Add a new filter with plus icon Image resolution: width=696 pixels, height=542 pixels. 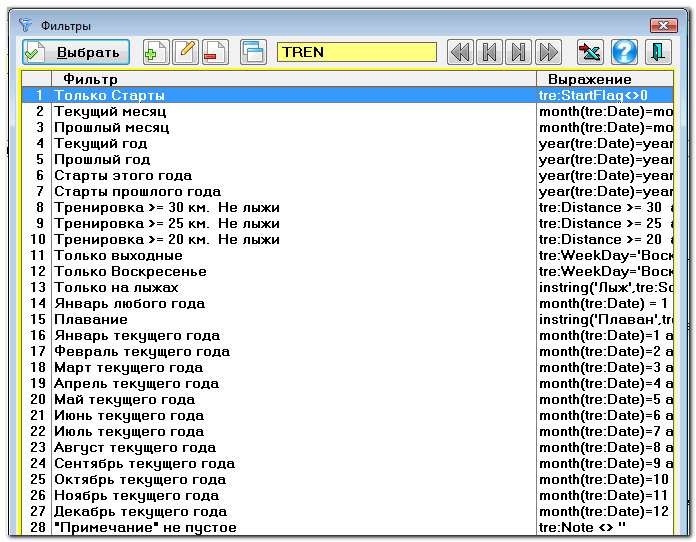pos(156,52)
